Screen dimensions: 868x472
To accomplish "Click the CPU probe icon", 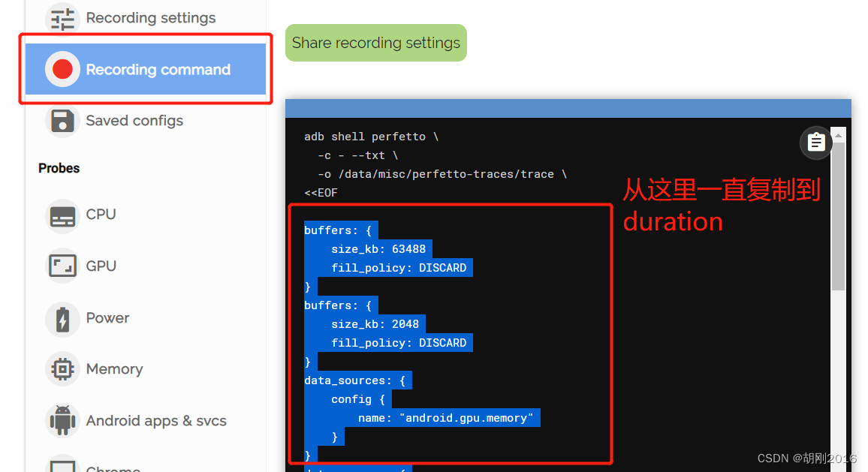I will pos(62,216).
